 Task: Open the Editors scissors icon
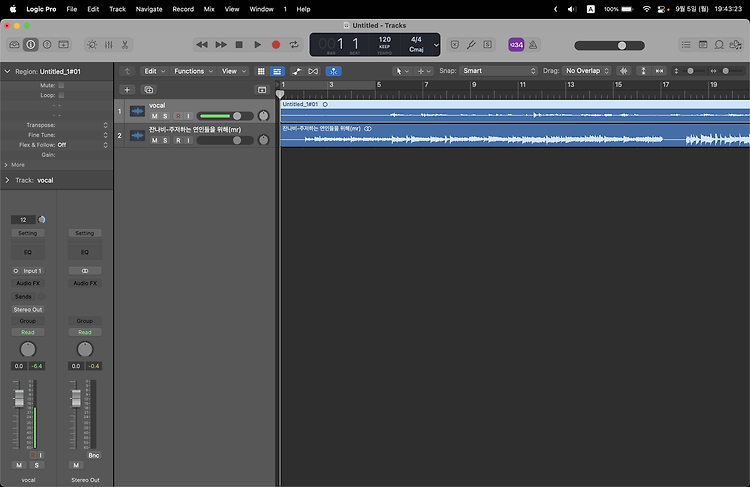pyautogui.click(x=125, y=44)
